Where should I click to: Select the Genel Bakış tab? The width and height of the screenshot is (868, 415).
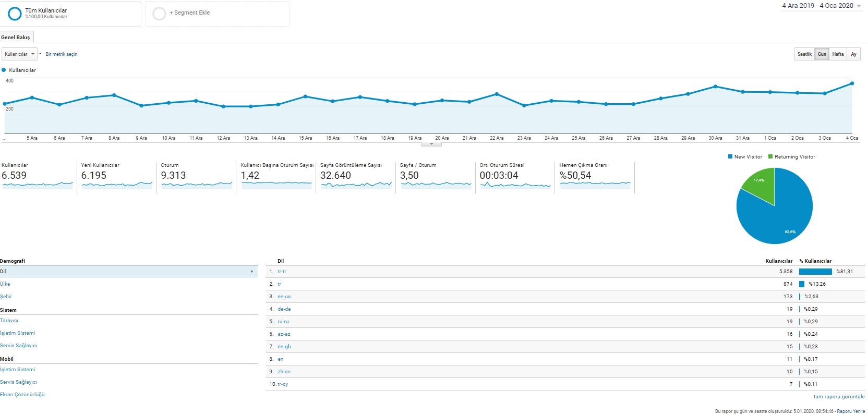(x=16, y=38)
